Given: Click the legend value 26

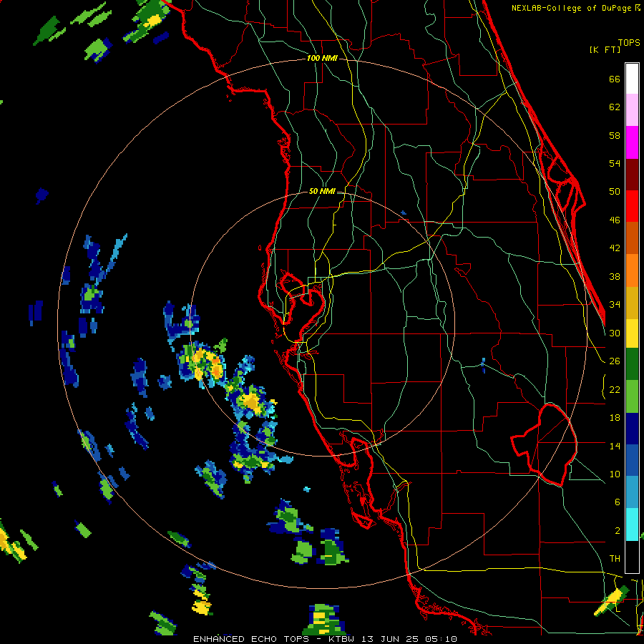Looking at the screenshot, I should click(x=615, y=361).
